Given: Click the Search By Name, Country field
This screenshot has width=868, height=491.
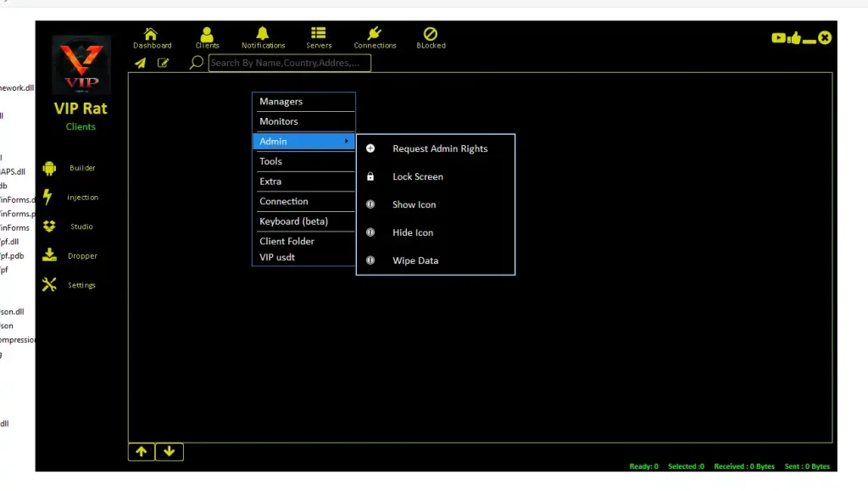Looking at the screenshot, I should 289,63.
